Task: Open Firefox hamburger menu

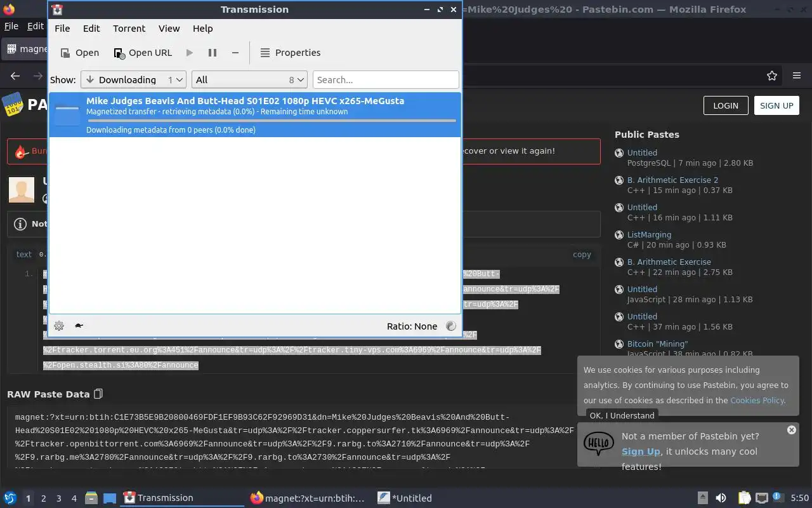Action: point(797,76)
